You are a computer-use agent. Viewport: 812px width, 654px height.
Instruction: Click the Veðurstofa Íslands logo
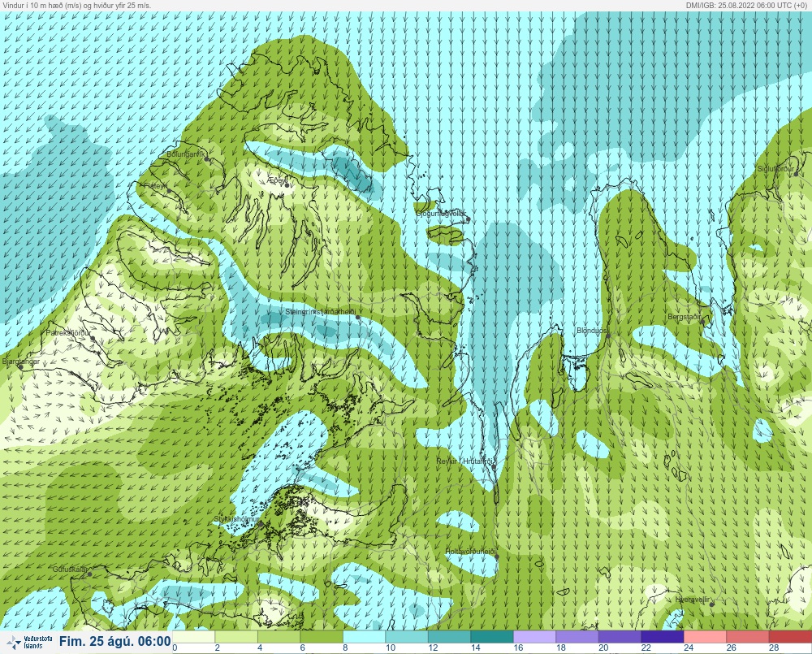pyautogui.click(x=30, y=643)
